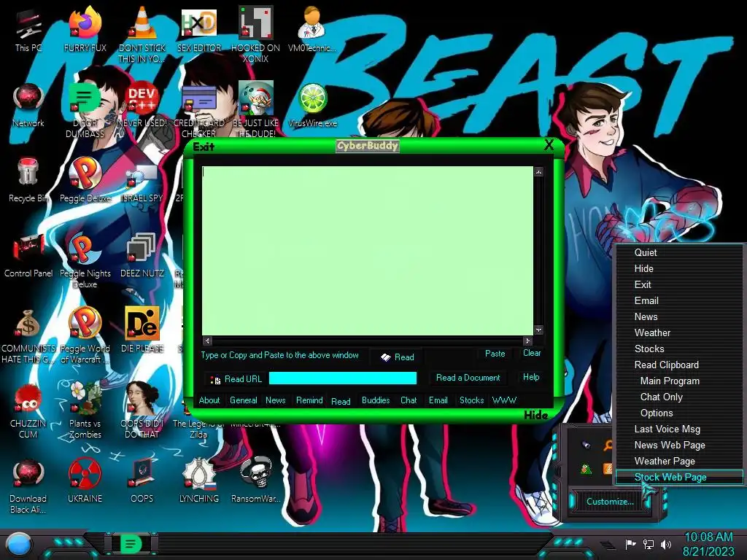Open the Control Panel icon
The height and width of the screenshot is (560, 747).
tap(28, 256)
